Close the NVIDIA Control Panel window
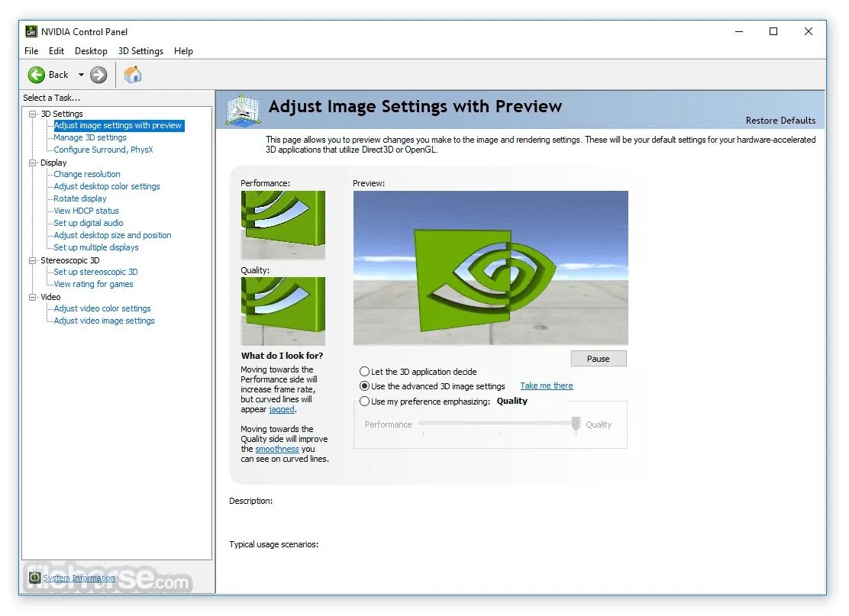 point(809,31)
